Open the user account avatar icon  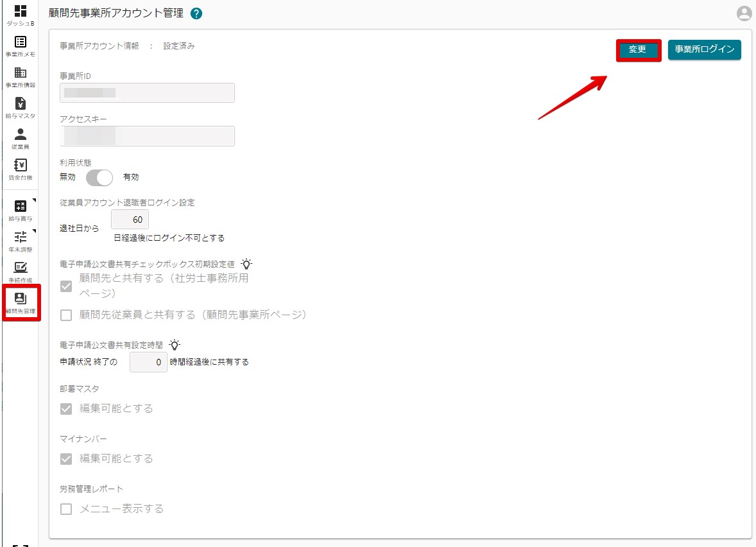pyautogui.click(x=744, y=13)
